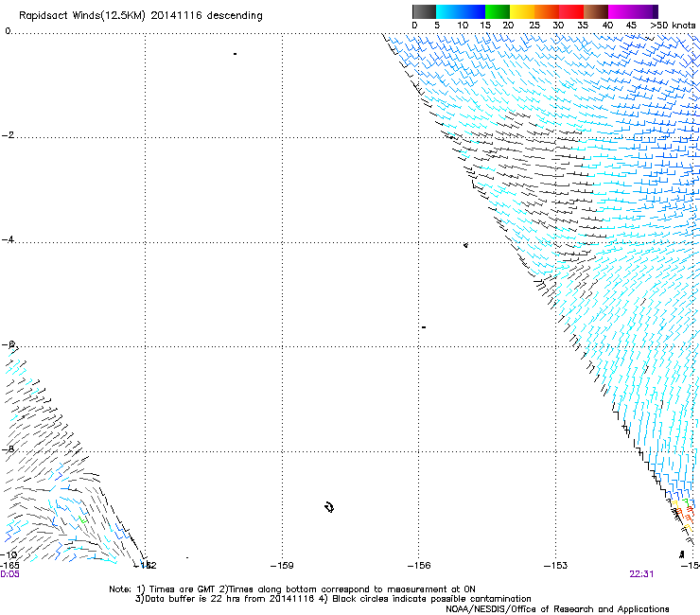This screenshot has height=615, width=700.
Task: Click the 'Data buffer is 22 hrs' note line
Action: [333, 599]
